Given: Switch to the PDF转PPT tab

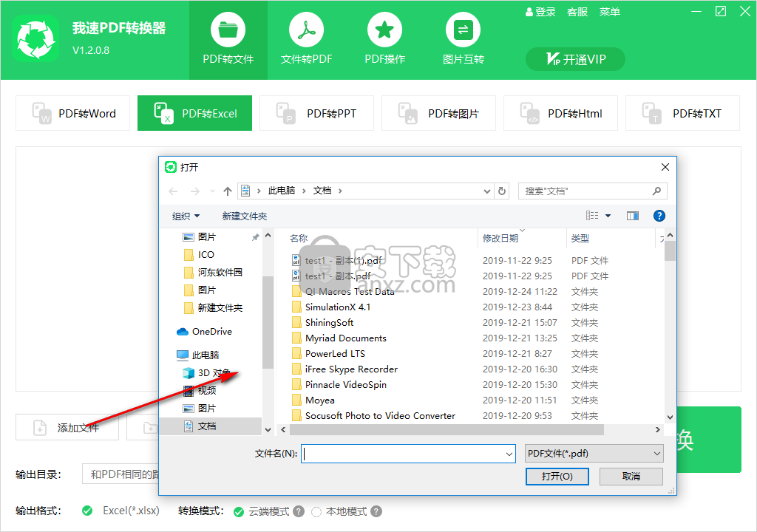Looking at the screenshot, I should [x=316, y=113].
